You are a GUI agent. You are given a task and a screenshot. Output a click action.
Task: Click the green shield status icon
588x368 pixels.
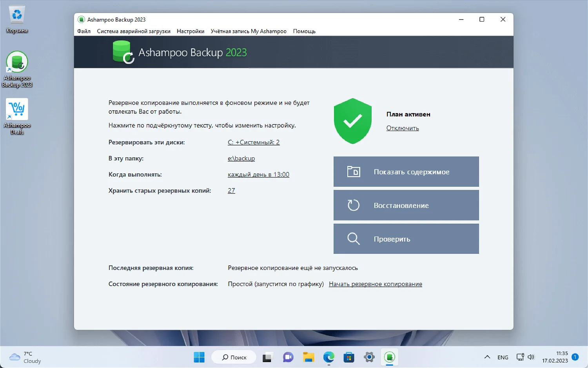tap(352, 121)
